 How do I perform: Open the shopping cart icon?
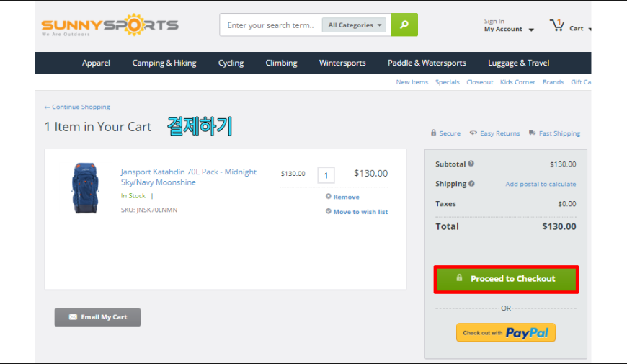coord(556,26)
